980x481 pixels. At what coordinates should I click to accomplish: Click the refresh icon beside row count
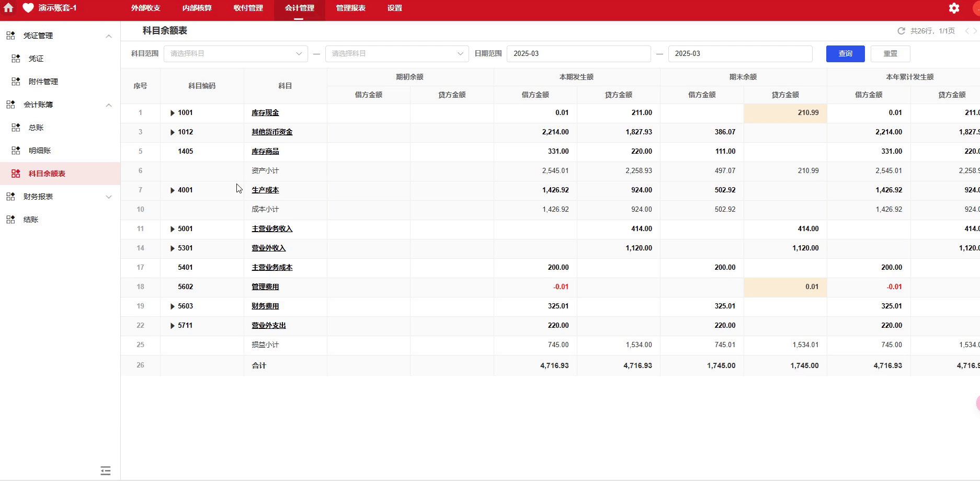point(901,31)
